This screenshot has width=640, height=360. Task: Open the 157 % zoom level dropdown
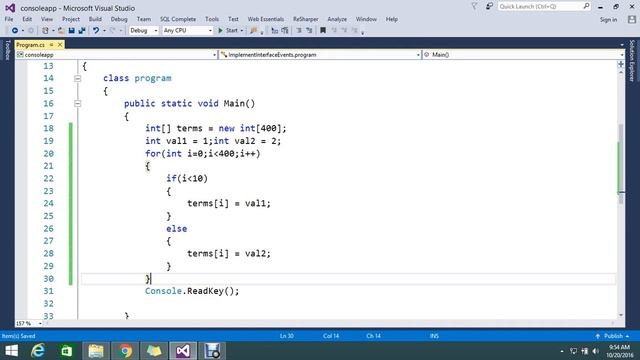point(29,323)
